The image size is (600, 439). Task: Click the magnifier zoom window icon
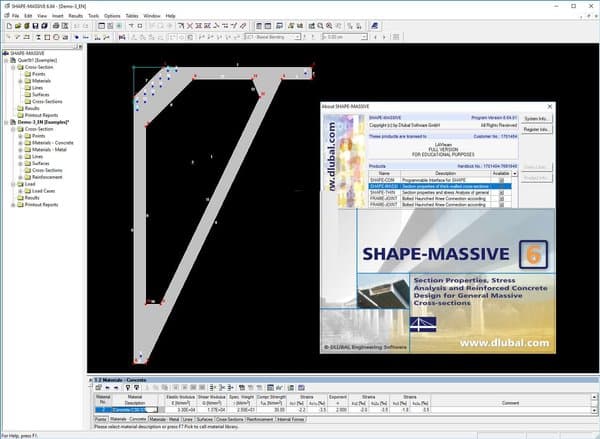(x=320, y=26)
